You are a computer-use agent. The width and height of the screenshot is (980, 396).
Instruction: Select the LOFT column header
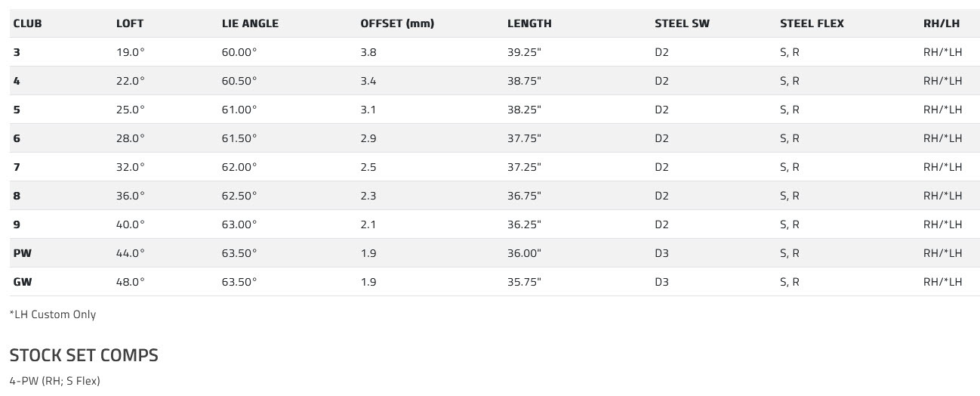[x=130, y=23]
